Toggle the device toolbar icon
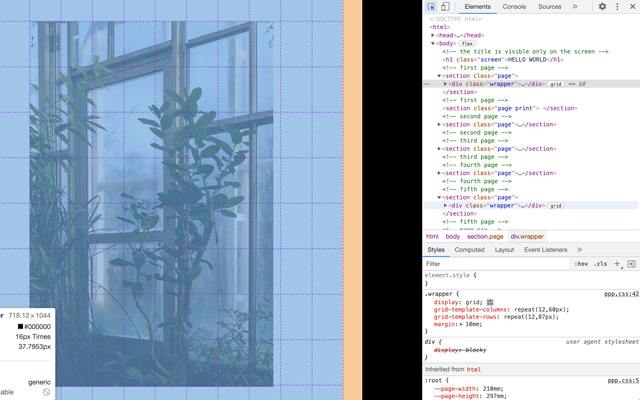 click(445, 7)
